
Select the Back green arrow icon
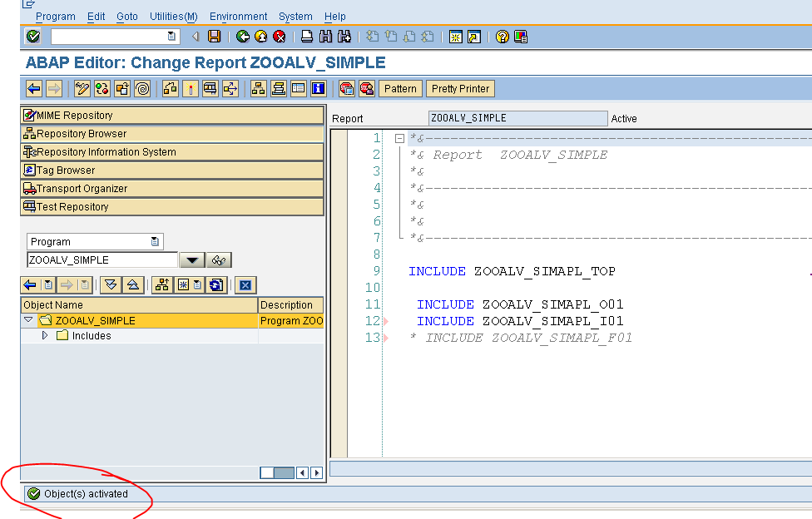243,36
